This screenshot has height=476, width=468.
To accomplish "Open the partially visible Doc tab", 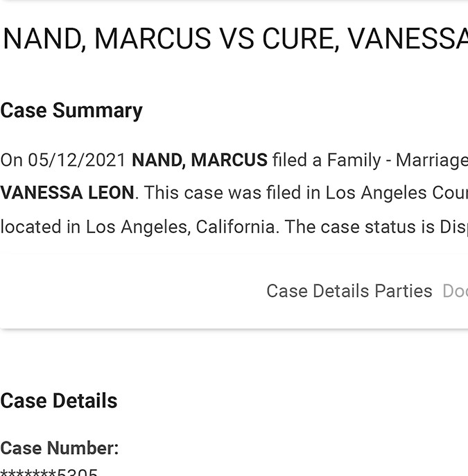I will (455, 291).
